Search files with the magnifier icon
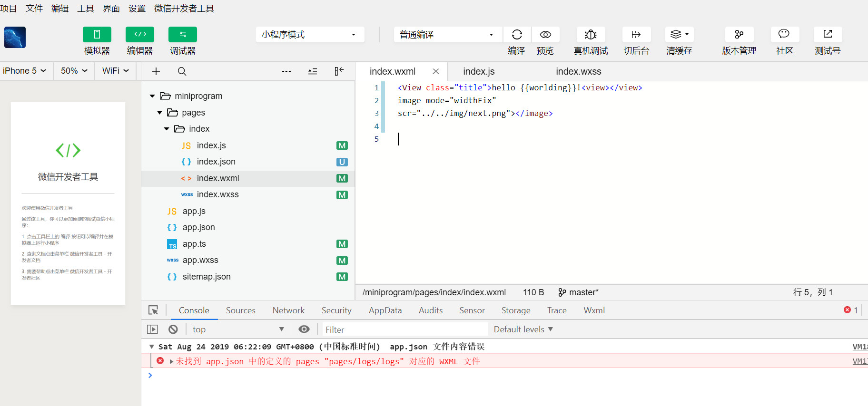 coord(182,71)
